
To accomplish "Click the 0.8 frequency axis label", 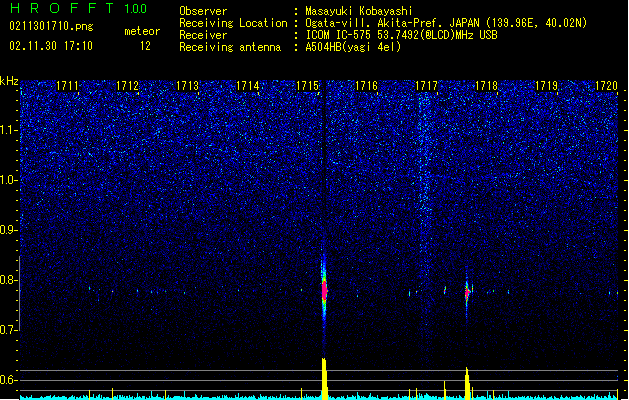I will click(x=9, y=280).
